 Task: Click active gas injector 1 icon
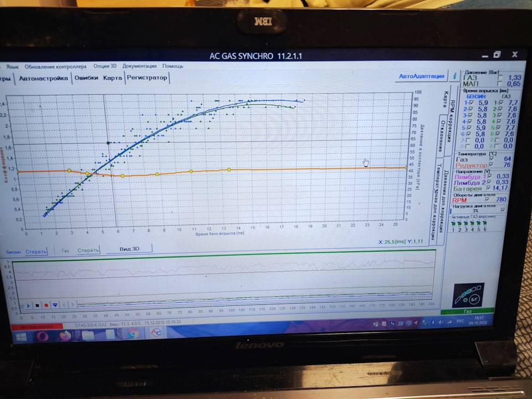pyautogui.click(x=453, y=223)
